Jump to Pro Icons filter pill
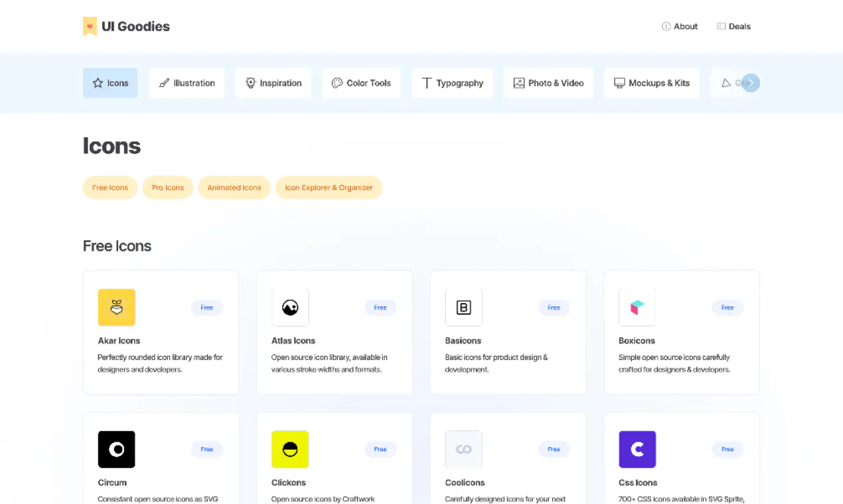The image size is (843, 504). [168, 188]
